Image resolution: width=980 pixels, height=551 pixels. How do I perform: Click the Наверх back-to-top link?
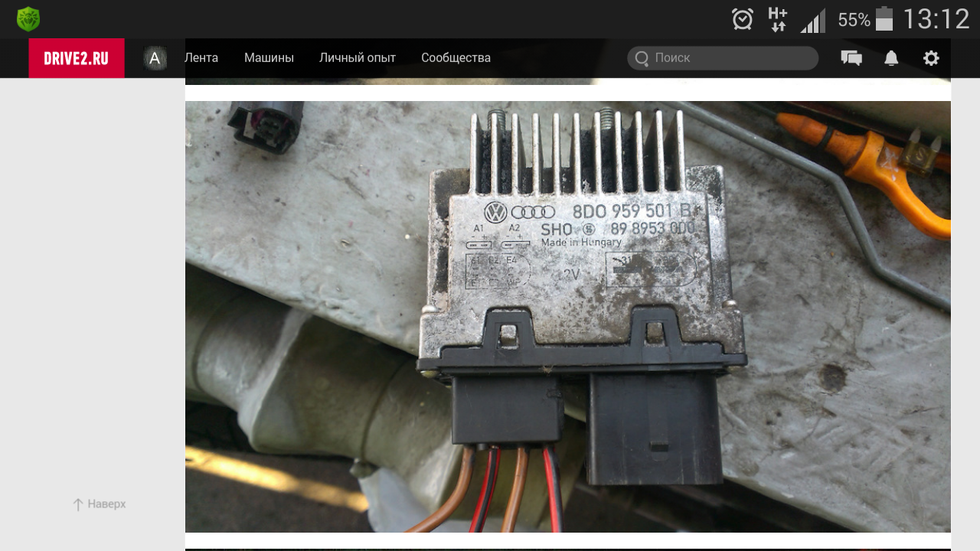point(99,504)
